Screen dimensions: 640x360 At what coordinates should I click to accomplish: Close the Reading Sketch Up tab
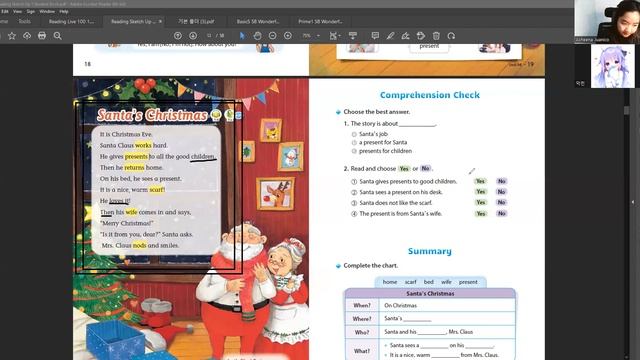pyautogui.click(x=160, y=21)
